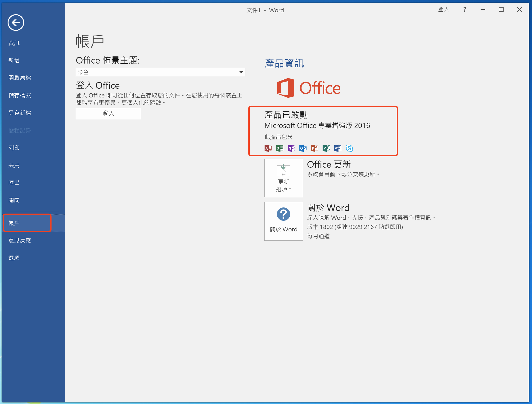This screenshot has height=404, width=532.
Task: Click the Access app icon
Action: pos(268,148)
